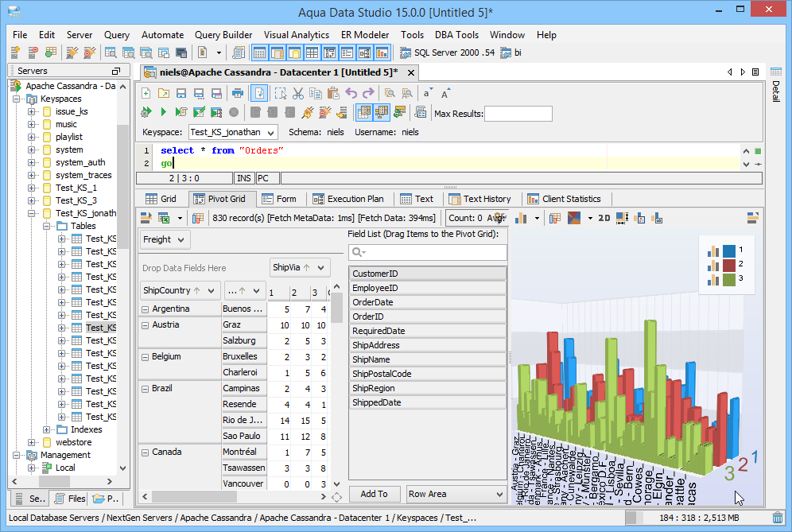Open the Files tab at the bottom of the sidebar
The image size is (792, 532).
(70, 499)
